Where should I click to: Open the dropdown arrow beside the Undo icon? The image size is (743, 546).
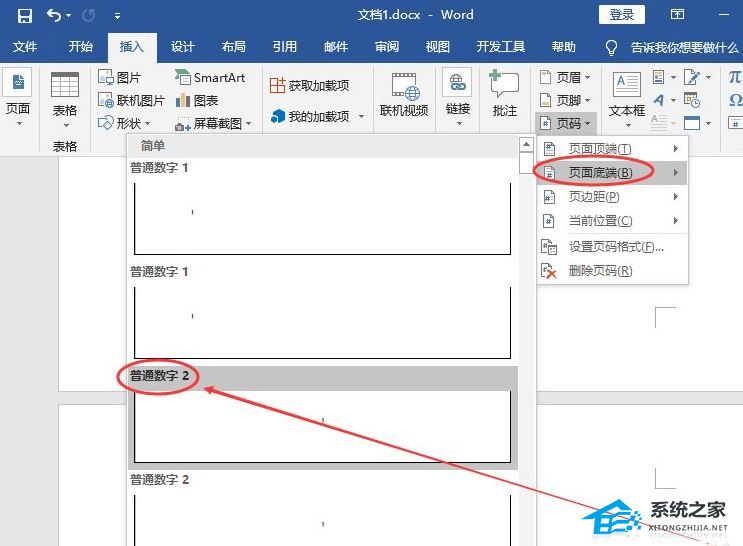pyautogui.click(x=69, y=16)
